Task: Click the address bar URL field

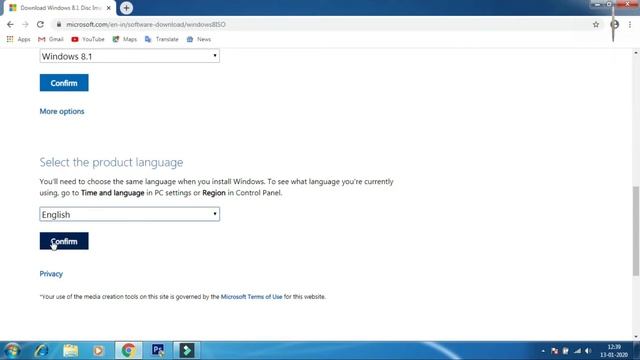Action: click(322, 24)
